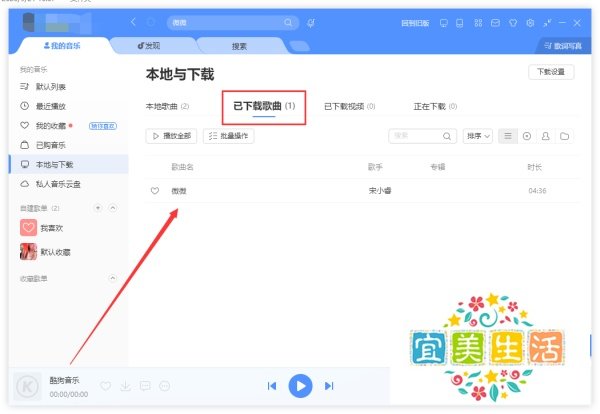Select the song title 微微 in the list

(x=179, y=191)
